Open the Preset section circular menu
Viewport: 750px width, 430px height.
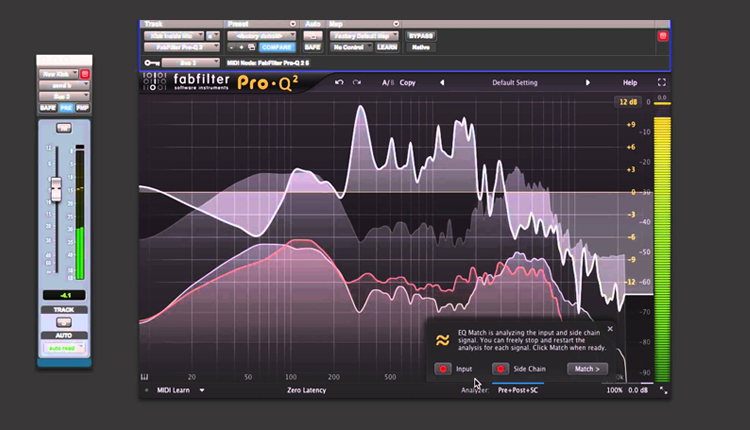[293, 24]
